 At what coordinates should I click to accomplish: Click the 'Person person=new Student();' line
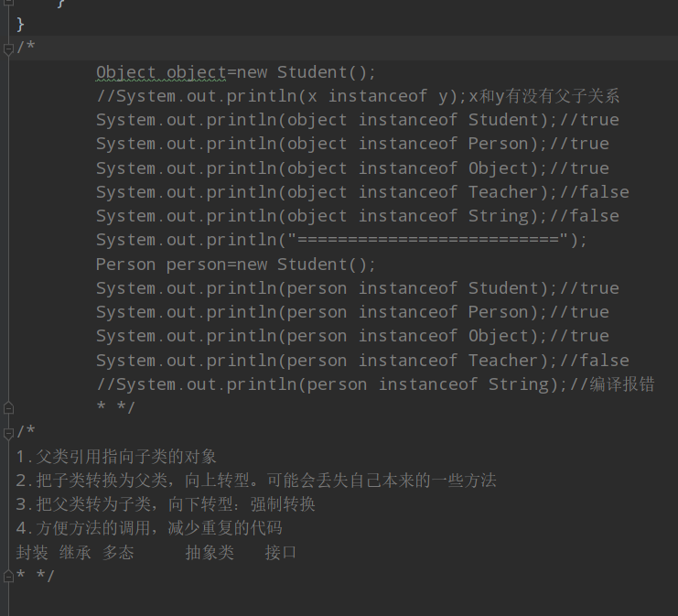235,265
